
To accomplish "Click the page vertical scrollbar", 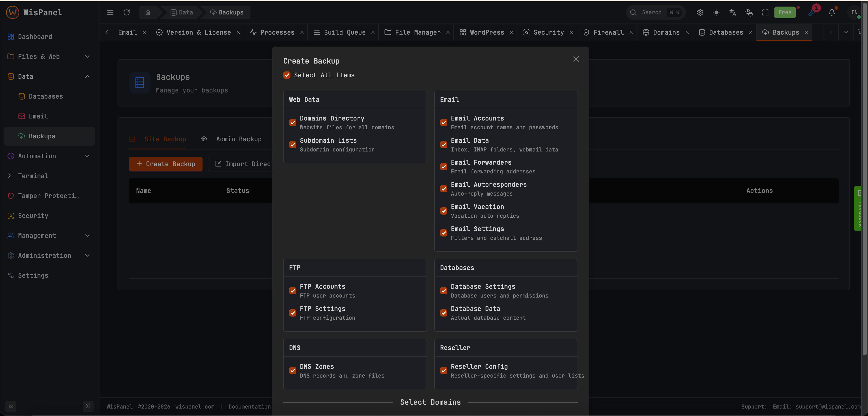I will [865, 179].
